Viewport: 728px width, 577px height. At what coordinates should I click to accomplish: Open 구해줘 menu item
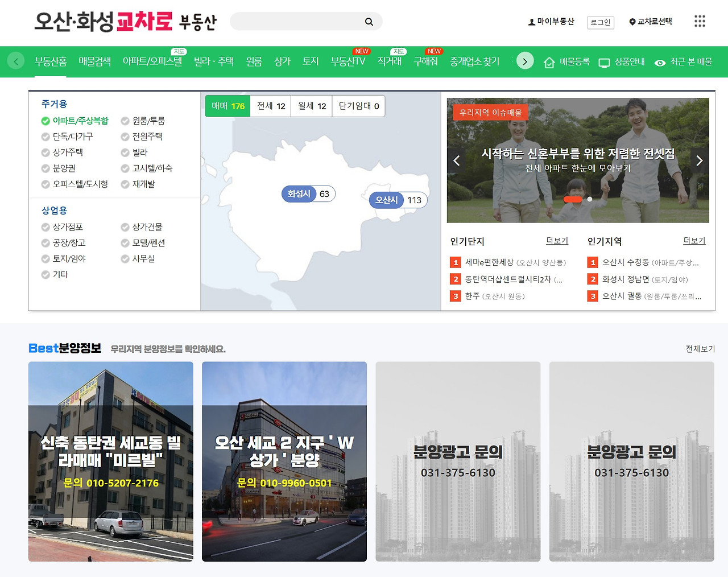tap(425, 61)
